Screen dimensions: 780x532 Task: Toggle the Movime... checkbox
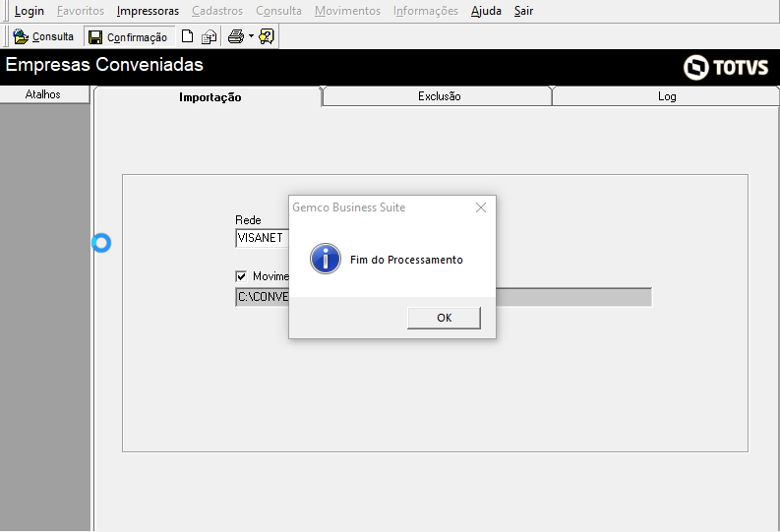coord(241,276)
